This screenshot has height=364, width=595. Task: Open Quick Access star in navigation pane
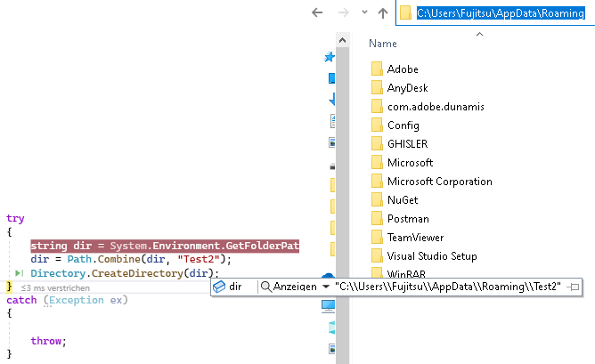click(330, 57)
